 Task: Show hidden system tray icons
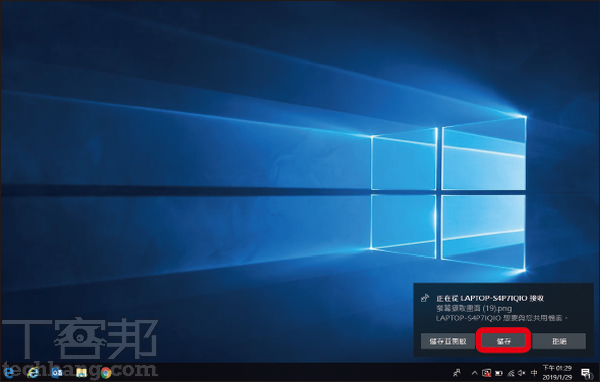(x=474, y=372)
